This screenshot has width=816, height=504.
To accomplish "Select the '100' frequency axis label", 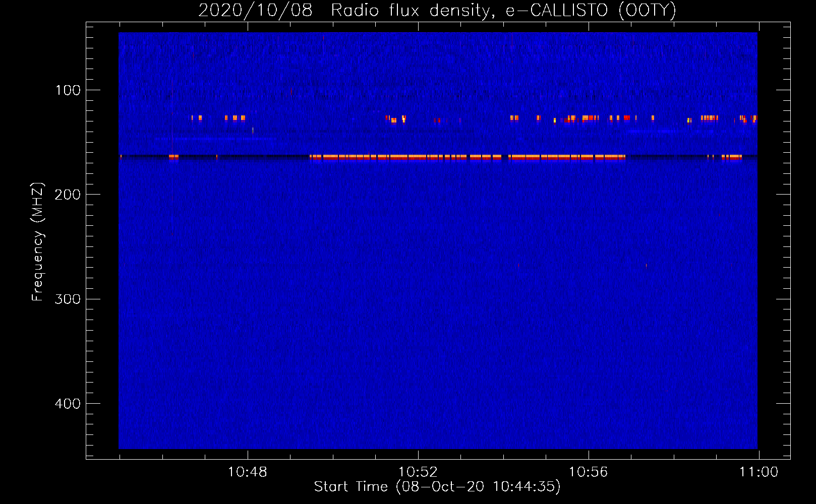I will coord(68,90).
